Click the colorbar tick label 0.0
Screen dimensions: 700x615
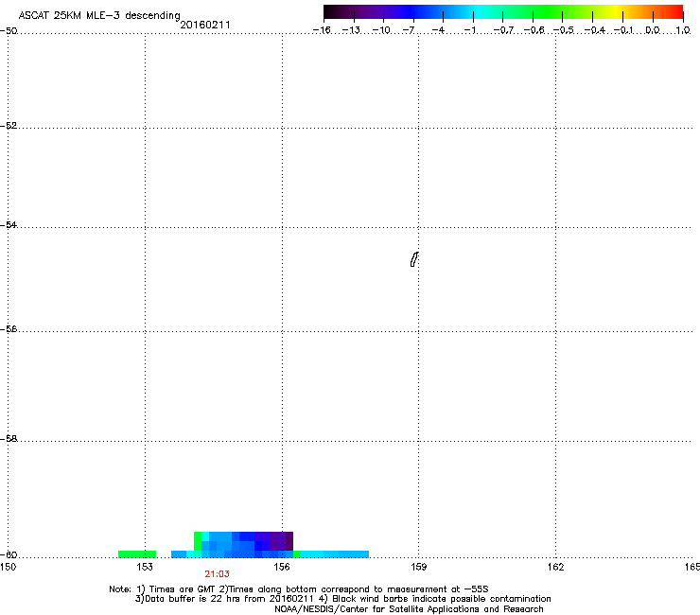653,30
